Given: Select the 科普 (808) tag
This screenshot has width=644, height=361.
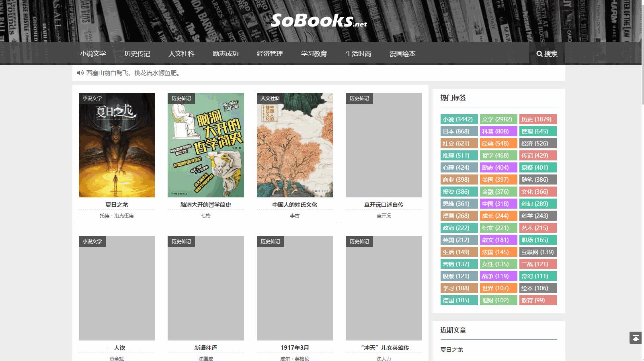Looking at the screenshot, I should [x=498, y=131].
